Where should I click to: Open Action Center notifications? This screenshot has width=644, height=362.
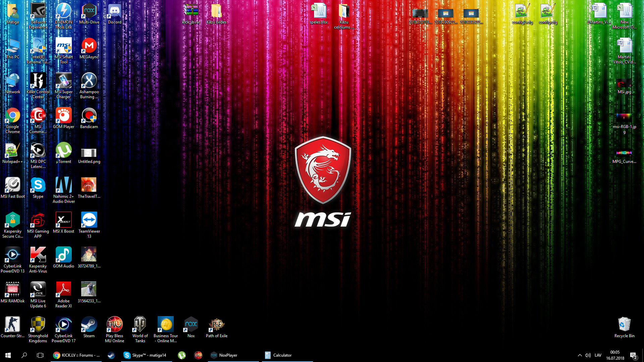pyautogui.click(x=634, y=355)
